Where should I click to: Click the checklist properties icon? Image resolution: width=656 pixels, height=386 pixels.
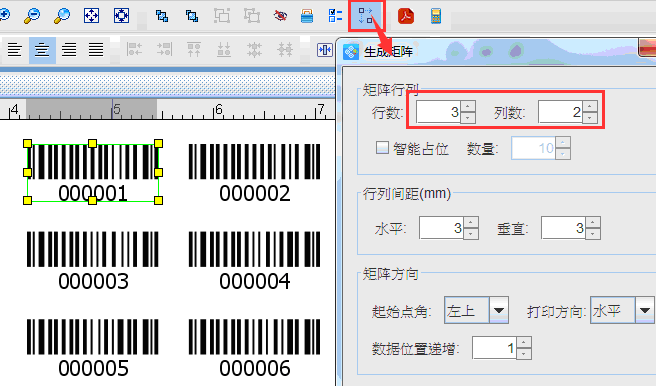pos(335,16)
